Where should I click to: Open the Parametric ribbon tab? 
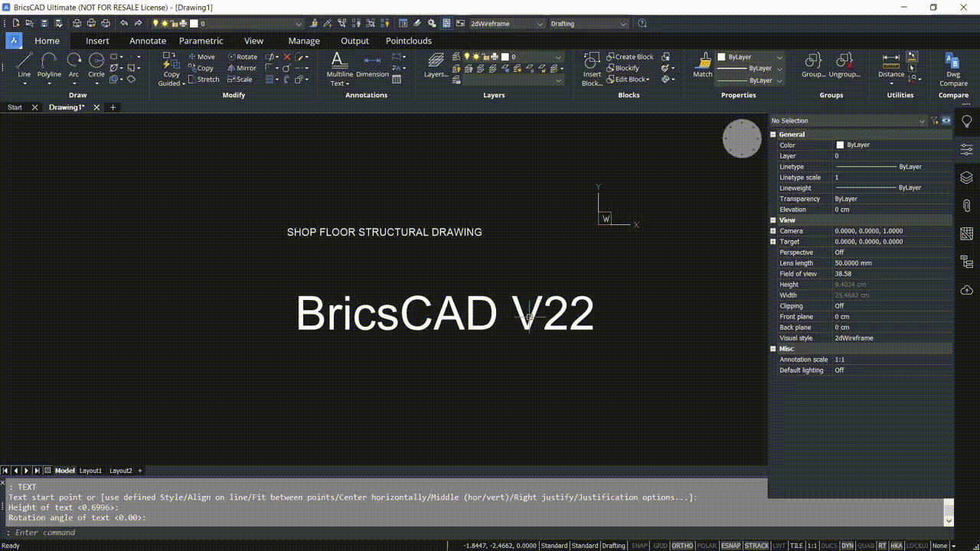coord(201,41)
